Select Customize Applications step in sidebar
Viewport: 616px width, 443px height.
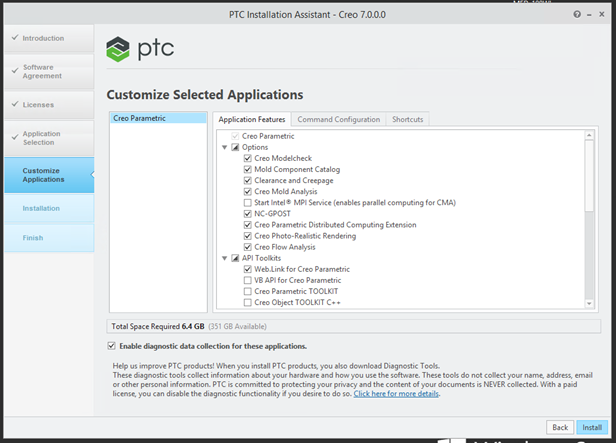(49, 175)
